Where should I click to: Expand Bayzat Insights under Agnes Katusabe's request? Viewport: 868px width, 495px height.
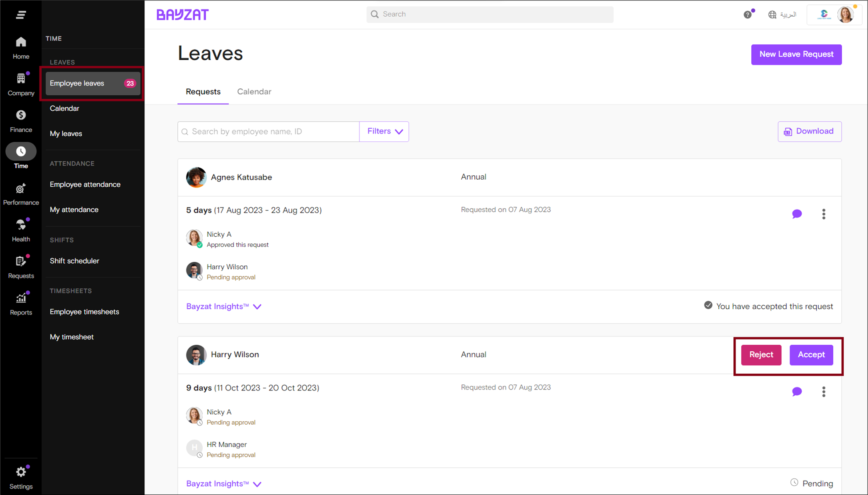(223, 306)
